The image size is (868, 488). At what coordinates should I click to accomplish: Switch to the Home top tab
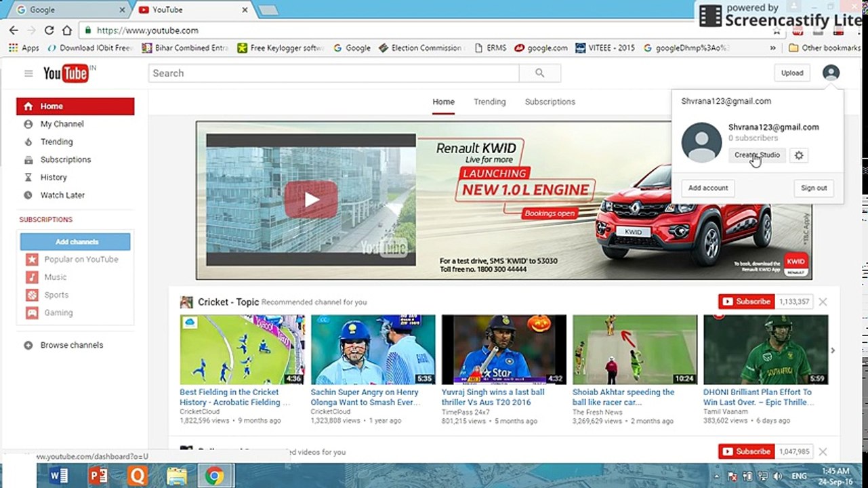[444, 102]
